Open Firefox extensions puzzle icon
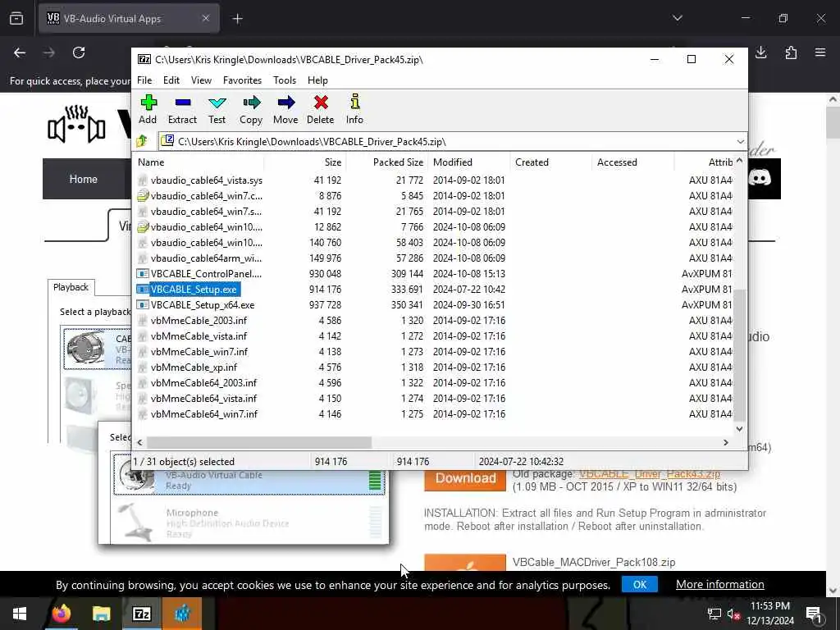840x630 pixels. pyautogui.click(x=791, y=52)
